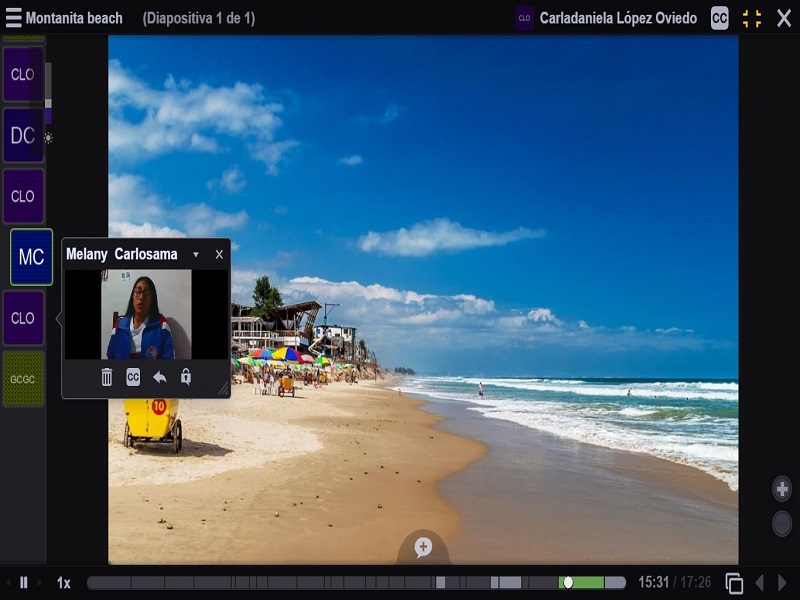The image size is (800, 600).
Task: Click the Melany Carlosama name in the popup
Action: pos(122,254)
